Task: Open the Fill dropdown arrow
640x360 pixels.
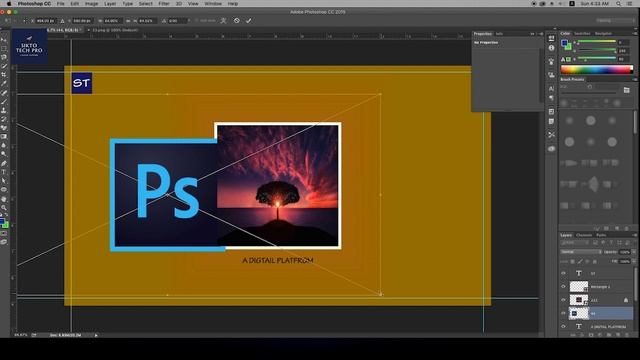Action: tap(633, 261)
